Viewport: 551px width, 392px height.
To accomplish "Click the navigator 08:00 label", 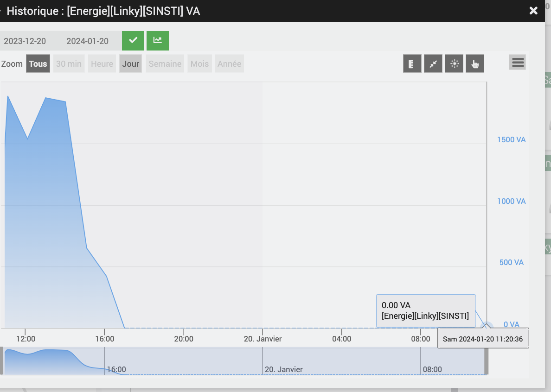I will pyautogui.click(x=432, y=369).
